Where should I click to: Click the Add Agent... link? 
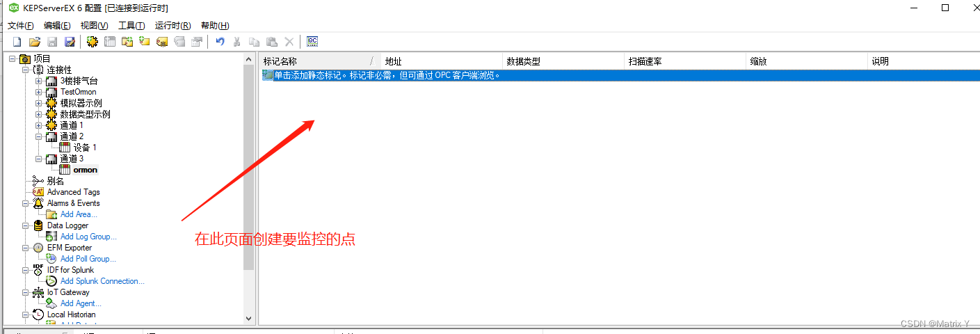tap(81, 303)
